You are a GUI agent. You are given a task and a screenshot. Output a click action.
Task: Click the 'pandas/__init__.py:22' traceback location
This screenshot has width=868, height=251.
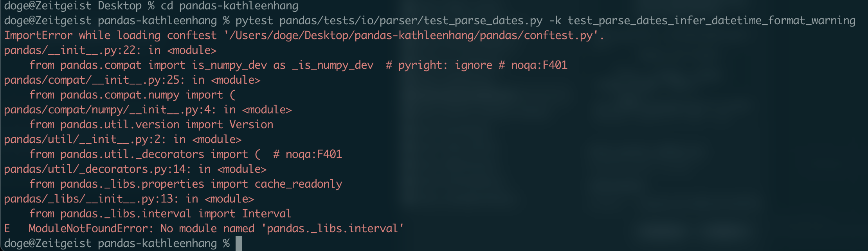[70, 50]
